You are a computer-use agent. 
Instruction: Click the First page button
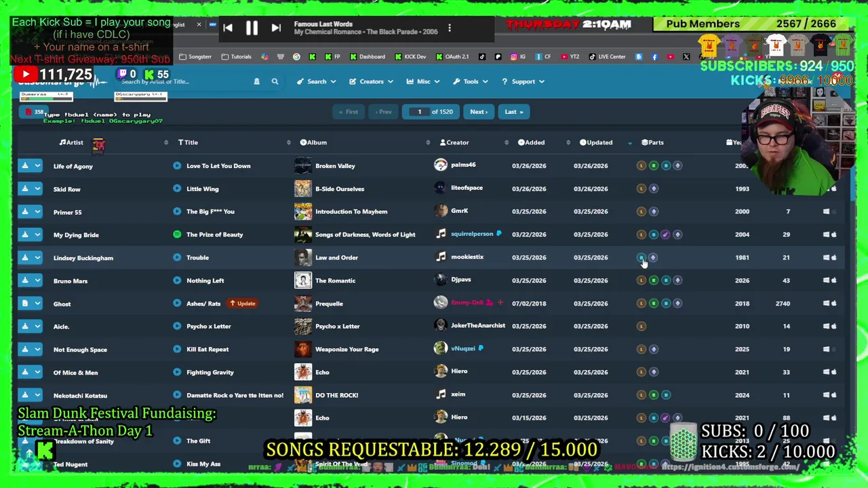click(348, 112)
